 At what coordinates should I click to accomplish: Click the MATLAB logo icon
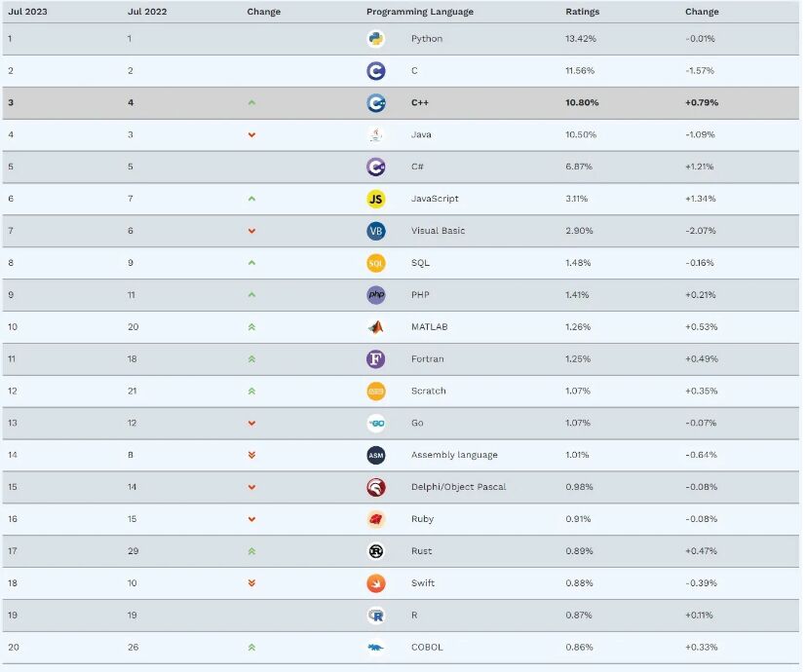coord(375,326)
